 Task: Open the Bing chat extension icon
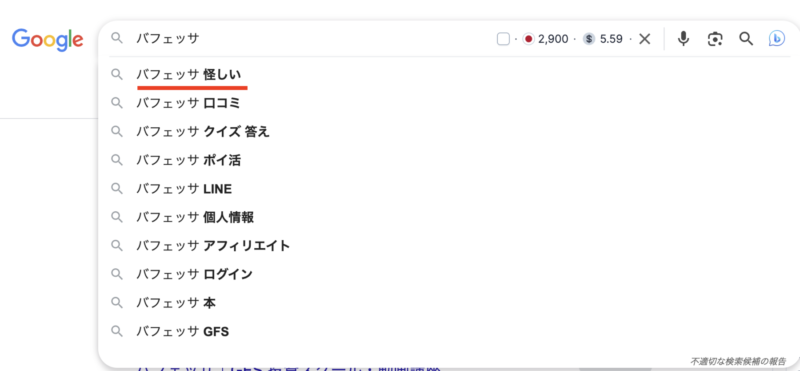point(777,39)
